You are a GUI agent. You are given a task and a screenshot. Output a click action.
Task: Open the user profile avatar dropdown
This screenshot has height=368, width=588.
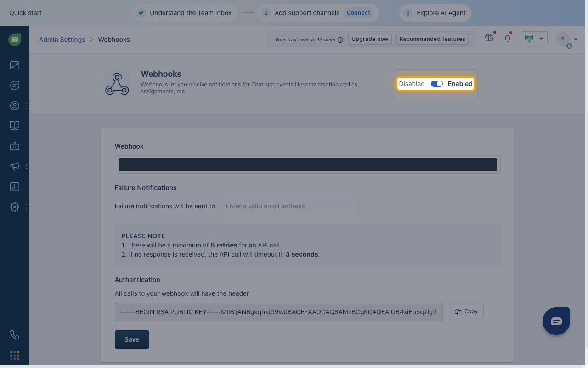pos(566,39)
